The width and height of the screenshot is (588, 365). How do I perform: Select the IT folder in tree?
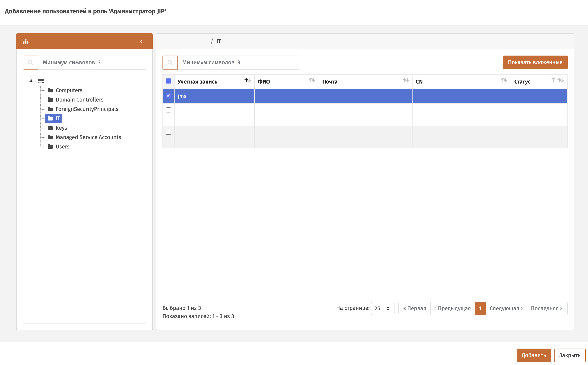coord(54,119)
